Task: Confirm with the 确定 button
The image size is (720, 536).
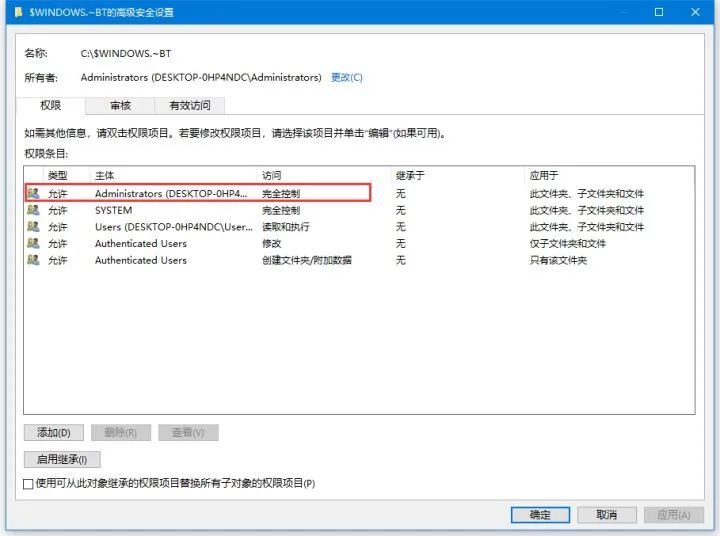Action: (x=540, y=515)
